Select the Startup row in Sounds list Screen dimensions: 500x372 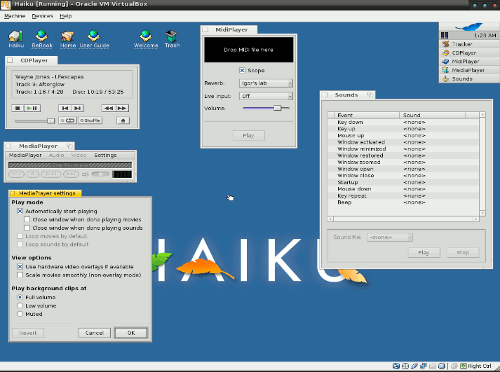(403, 182)
